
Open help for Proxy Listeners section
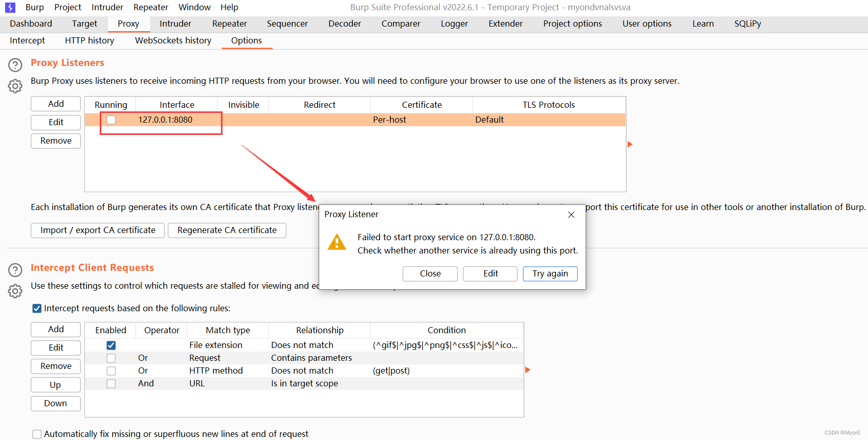(x=15, y=65)
